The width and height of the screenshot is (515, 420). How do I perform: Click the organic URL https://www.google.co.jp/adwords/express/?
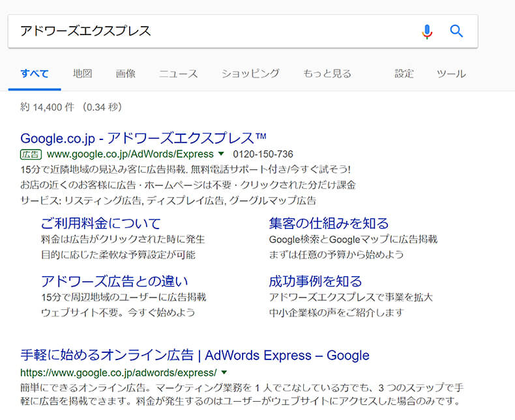(x=119, y=372)
